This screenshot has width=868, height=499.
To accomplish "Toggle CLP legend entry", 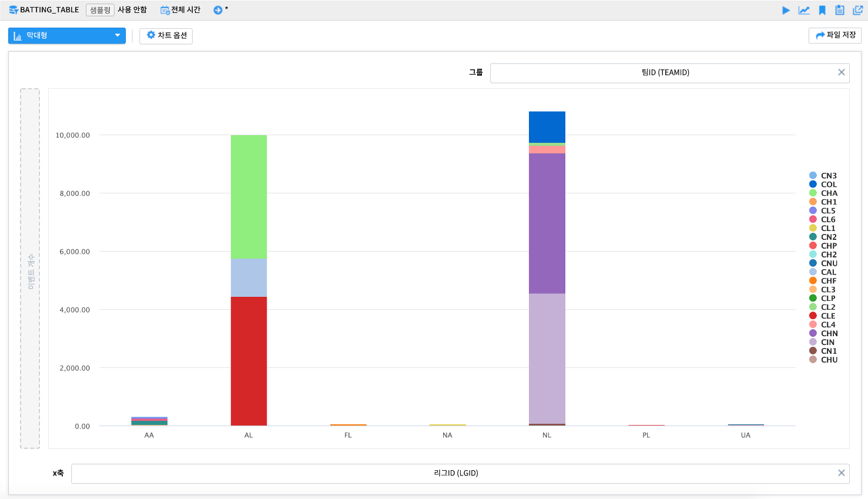I will pos(823,299).
